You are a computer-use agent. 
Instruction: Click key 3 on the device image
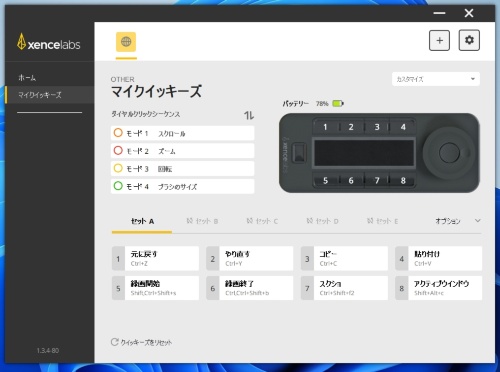[377, 127]
